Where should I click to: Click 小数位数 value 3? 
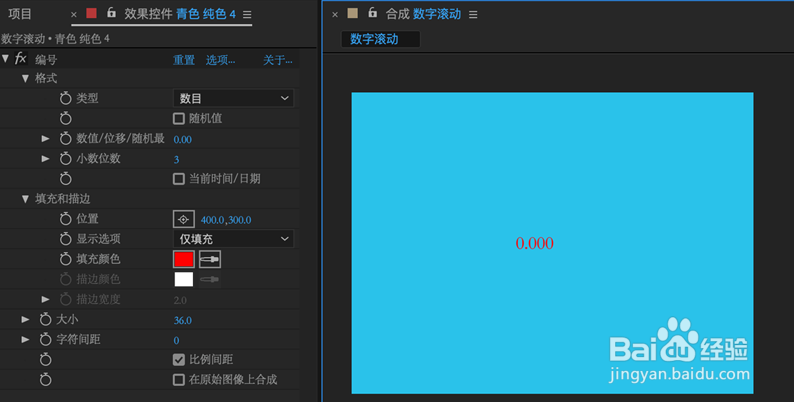(176, 159)
